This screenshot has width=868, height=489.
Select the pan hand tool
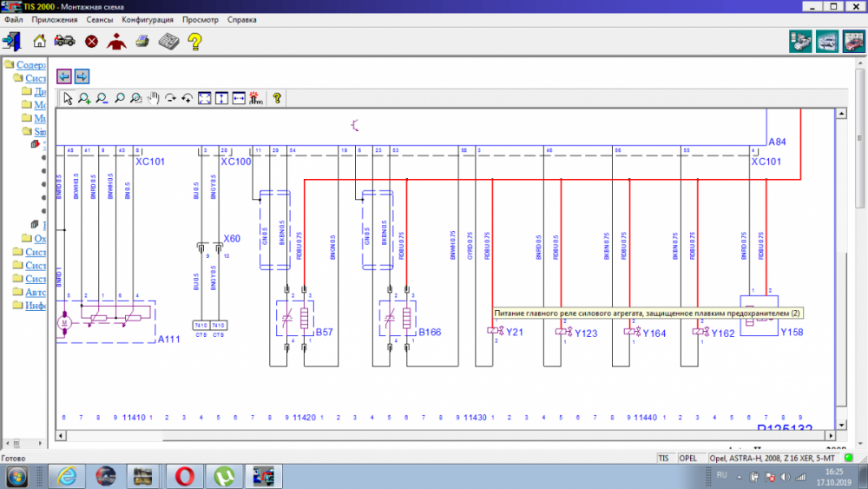click(x=154, y=98)
